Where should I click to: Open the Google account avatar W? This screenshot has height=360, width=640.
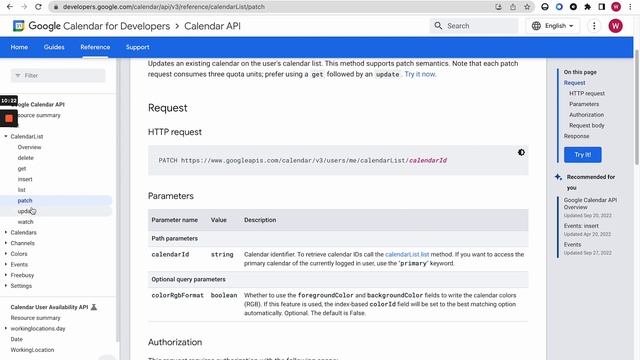(x=615, y=26)
